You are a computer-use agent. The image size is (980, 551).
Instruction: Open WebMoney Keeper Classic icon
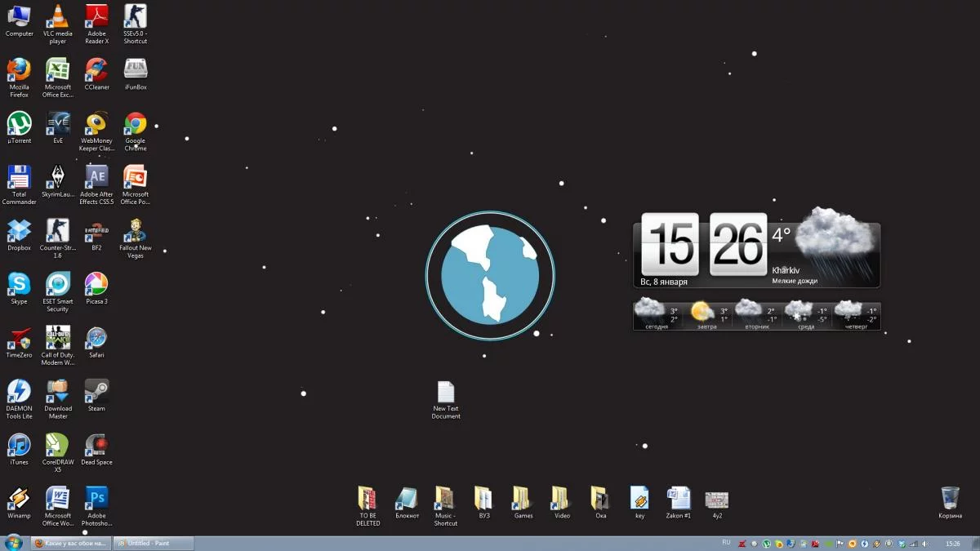96,131
